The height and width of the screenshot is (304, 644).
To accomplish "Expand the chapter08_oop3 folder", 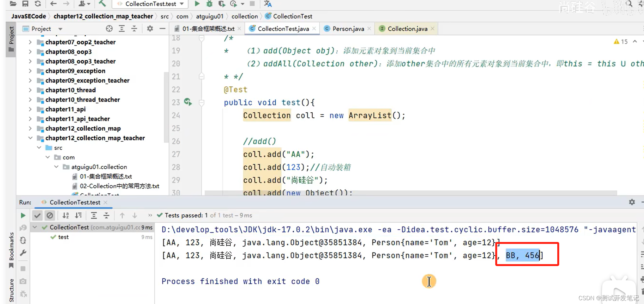I will [x=30, y=52].
